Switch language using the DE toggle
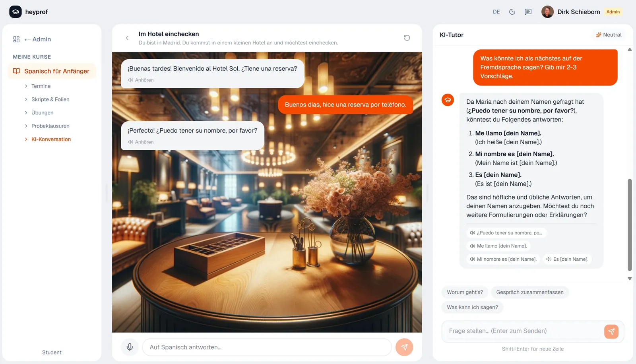The height and width of the screenshot is (364, 636). tap(496, 12)
